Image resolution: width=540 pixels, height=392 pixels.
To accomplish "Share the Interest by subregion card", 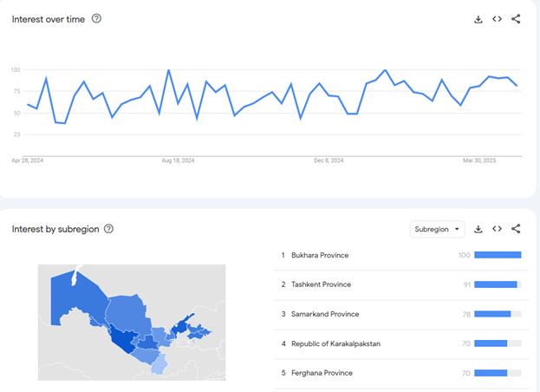I will tap(516, 229).
